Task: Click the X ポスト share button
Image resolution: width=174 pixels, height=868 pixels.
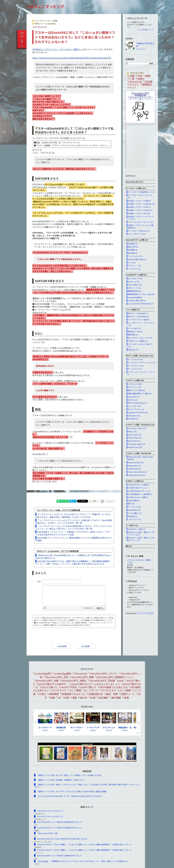Action: click(83, 501)
